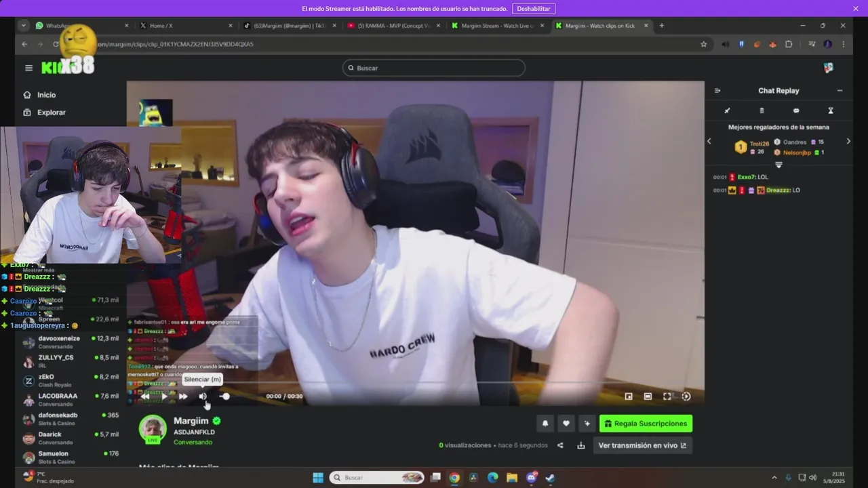Click Regala Suscripciones button
The height and width of the screenshot is (488, 868).
click(x=646, y=424)
